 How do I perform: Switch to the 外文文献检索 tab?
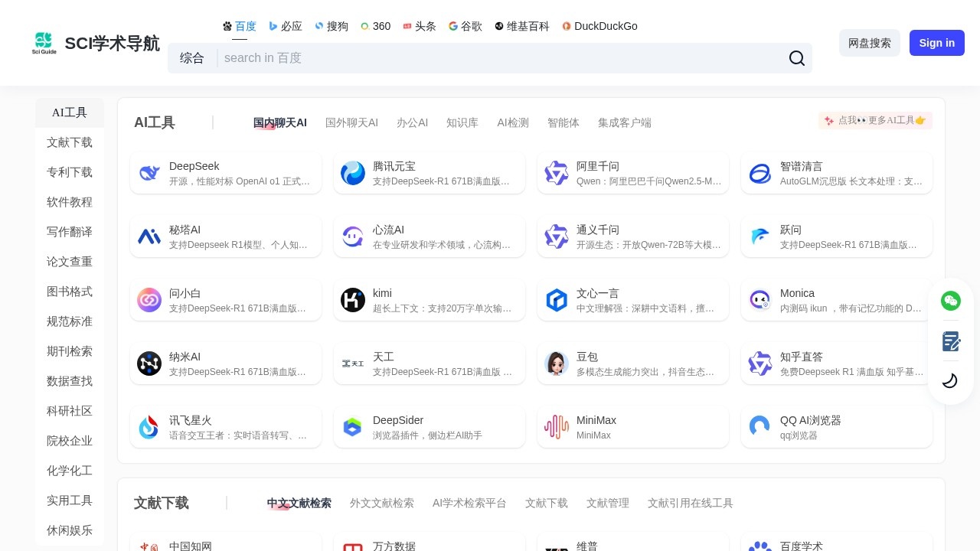[x=382, y=504]
